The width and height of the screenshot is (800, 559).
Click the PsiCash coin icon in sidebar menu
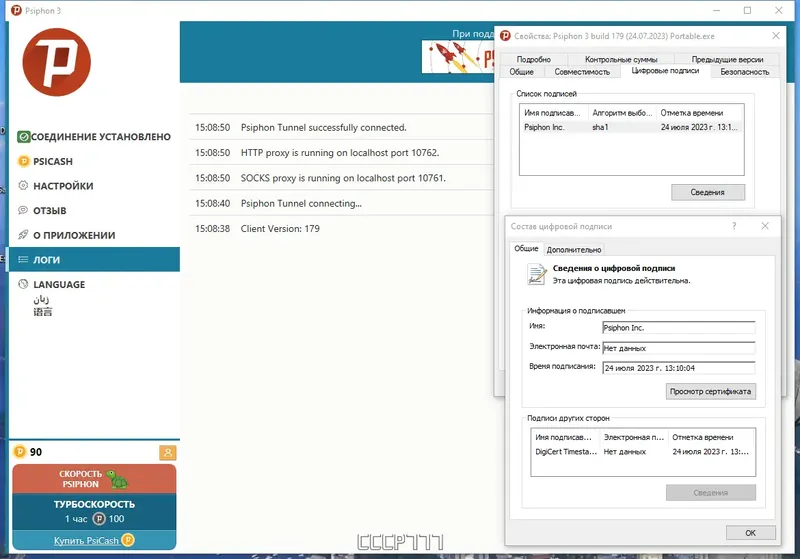(23, 161)
